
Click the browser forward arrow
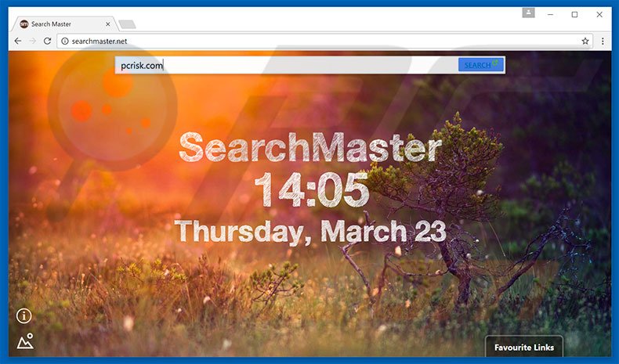click(33, 41)
